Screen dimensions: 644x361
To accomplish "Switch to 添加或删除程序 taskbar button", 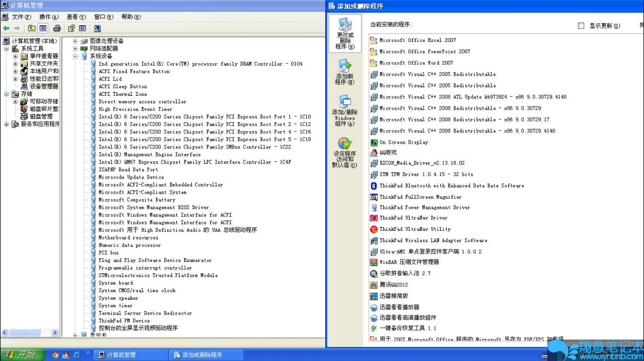I will pyautogui.click(x=206, y=355).
